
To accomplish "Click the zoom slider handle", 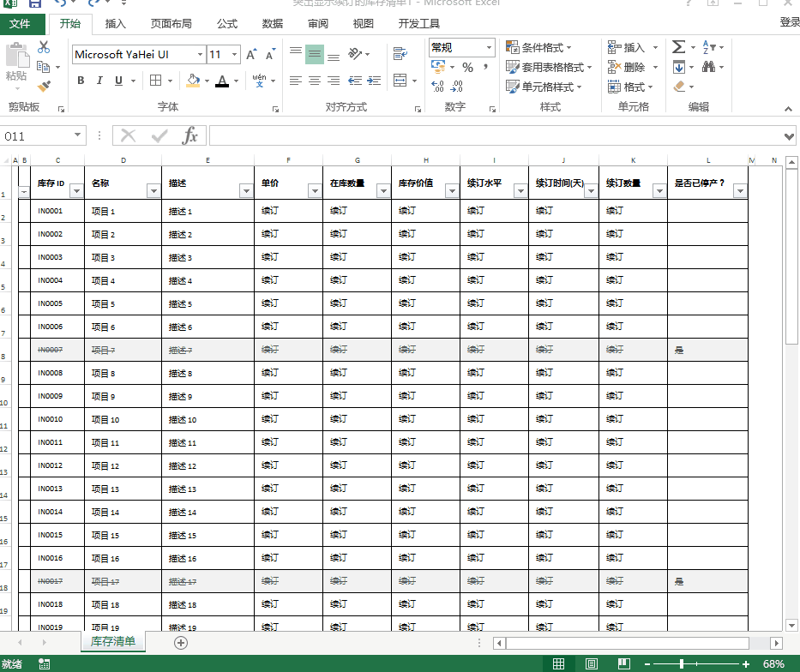I will coord(682,663).
